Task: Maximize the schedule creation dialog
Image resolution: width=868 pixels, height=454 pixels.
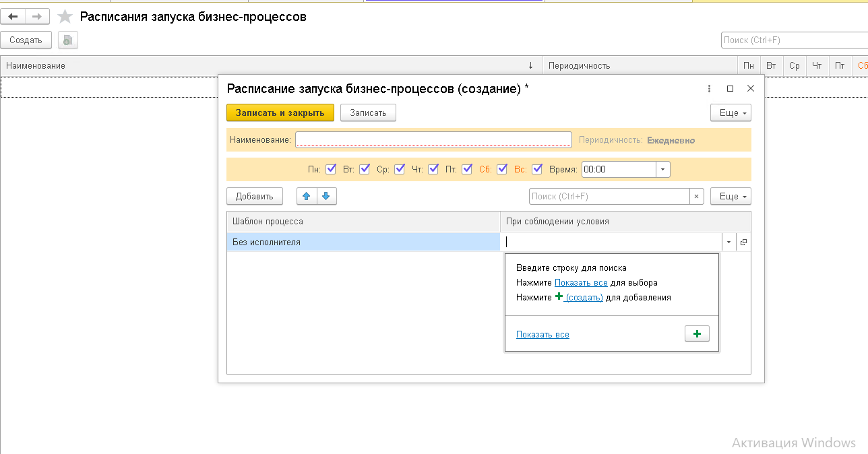Action: point(730,88)
